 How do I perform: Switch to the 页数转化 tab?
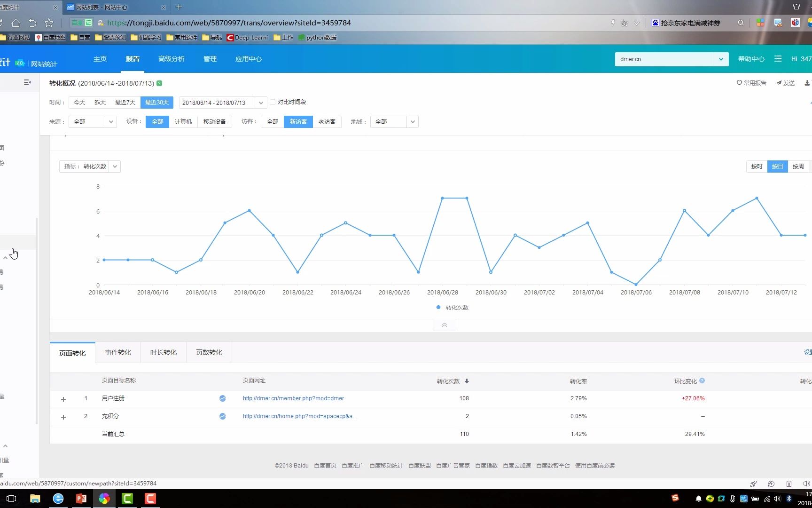(x=209, y=352)
